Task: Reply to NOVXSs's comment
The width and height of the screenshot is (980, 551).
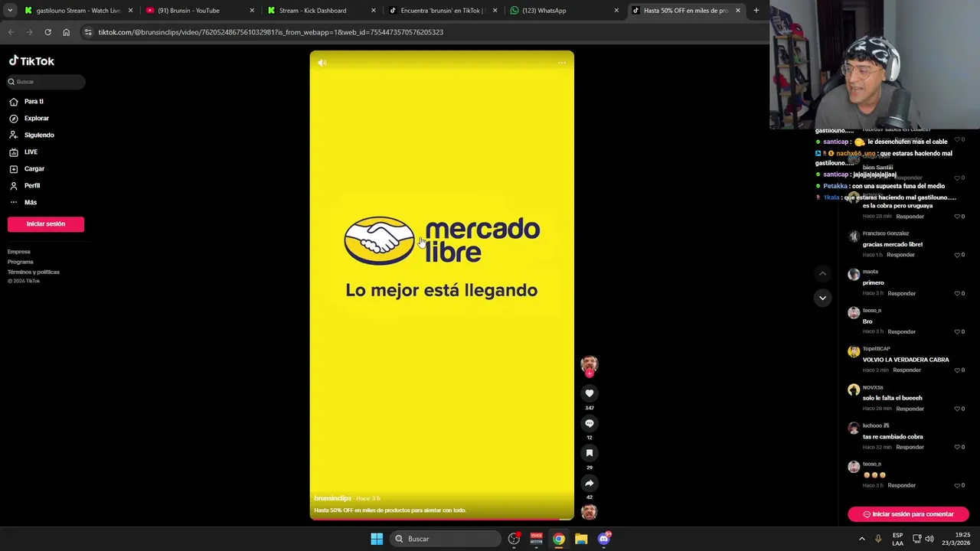Action: [910, 409]
